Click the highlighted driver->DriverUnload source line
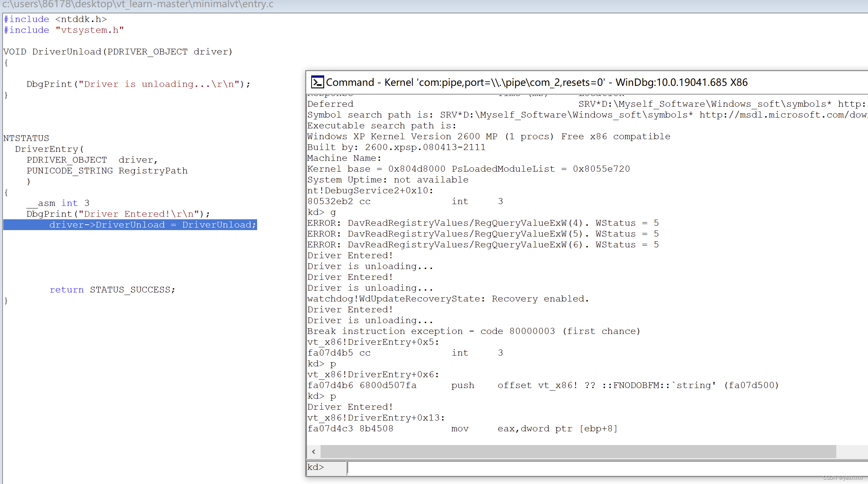Viewport: 868px width, 484px height. [153, 225]
